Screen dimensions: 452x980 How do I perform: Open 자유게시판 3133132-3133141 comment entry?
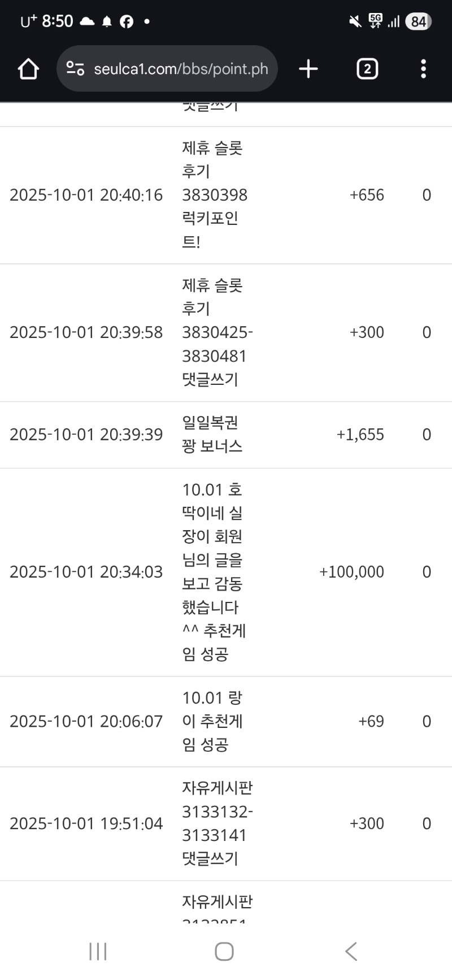[x=217, y=823]
